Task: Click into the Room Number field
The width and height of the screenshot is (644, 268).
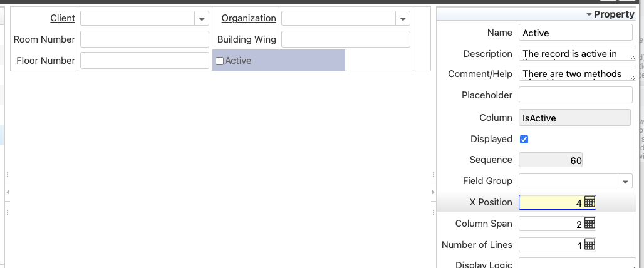Action: pyautogui.click(x=144, y=39)
